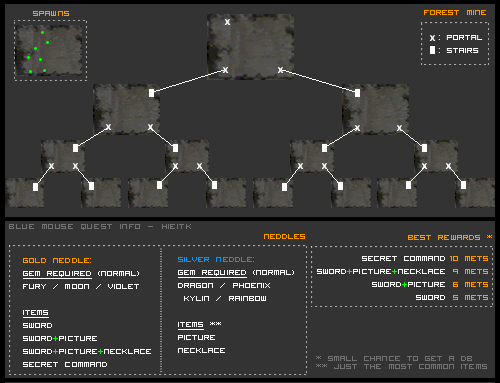Click the stairs marker on the left second-level map
This screenshot has width=500, height=383.
(x=152, y=93)
